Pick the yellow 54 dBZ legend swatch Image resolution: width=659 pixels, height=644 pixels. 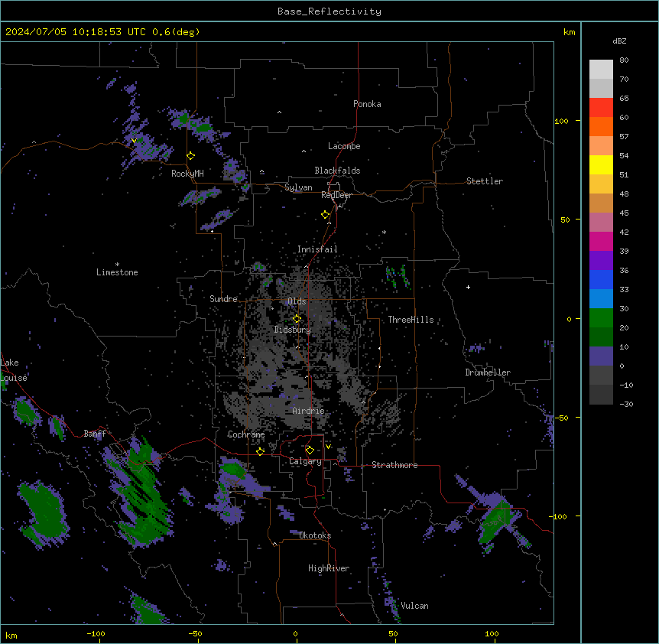click(601, 164)
